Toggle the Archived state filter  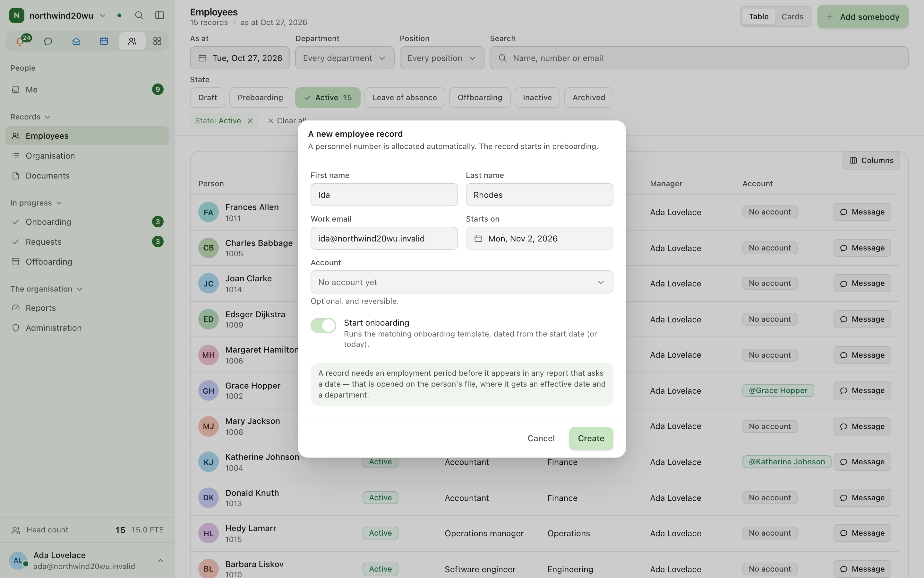[588, 98]
